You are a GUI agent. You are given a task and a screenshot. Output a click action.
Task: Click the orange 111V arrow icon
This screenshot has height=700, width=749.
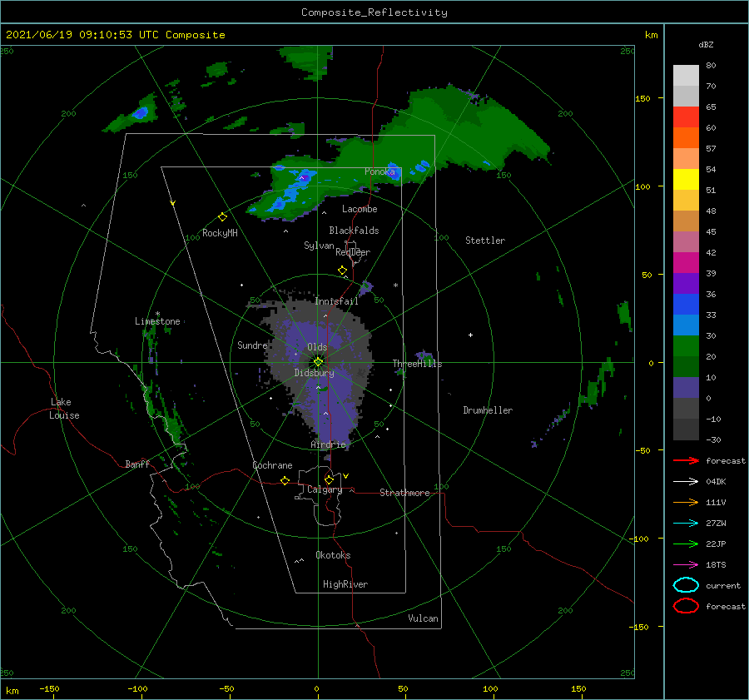(686, 502)
